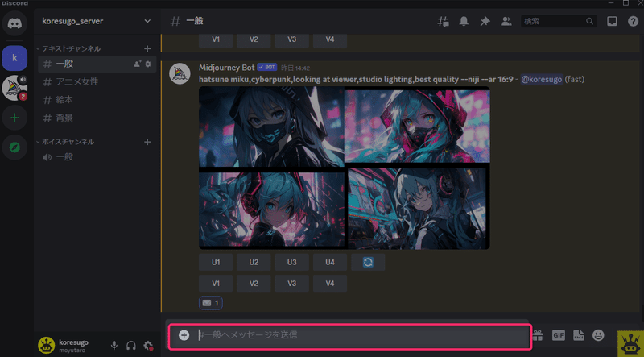Viewport: 644px width, 357px height.
Task: Open the emoji picker
Action: click(598, 335)
